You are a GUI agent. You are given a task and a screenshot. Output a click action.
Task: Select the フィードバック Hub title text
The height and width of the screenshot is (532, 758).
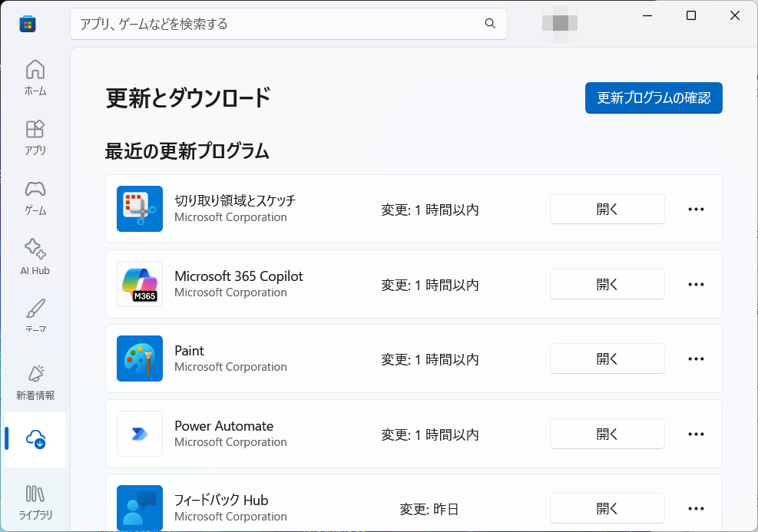[x=221, y=500]
